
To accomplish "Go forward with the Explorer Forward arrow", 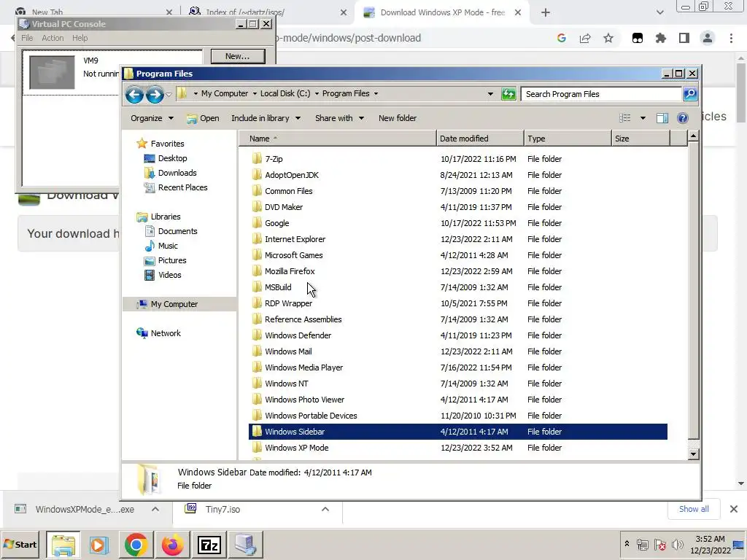I will (x=155, y=94).
